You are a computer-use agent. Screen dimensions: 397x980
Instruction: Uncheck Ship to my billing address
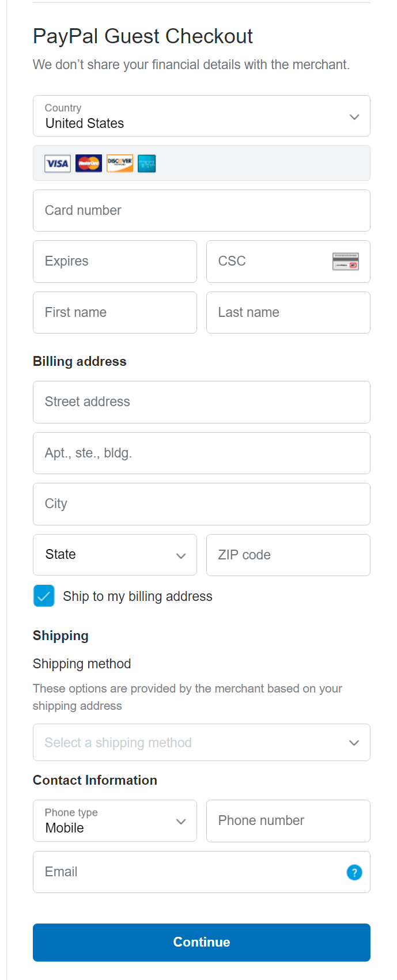pyautogui.click(x=44, y=596)
